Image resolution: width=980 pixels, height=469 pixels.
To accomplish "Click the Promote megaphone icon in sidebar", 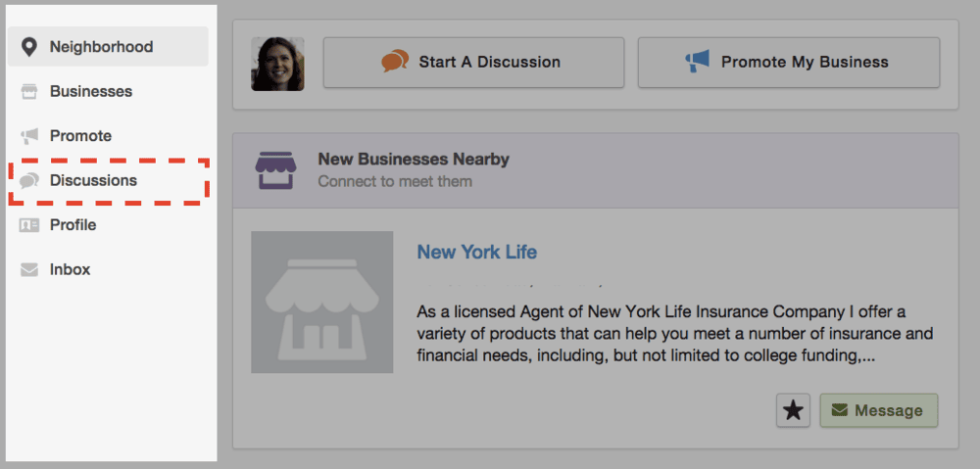I will click(29, 136).
